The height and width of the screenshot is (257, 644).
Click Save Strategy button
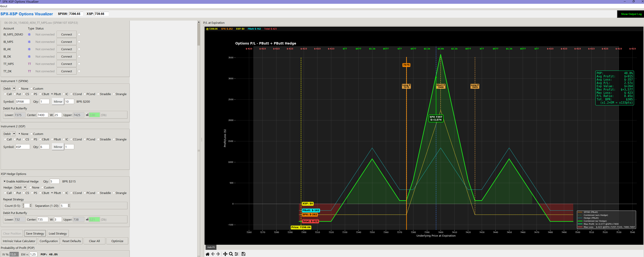[35, 234]
